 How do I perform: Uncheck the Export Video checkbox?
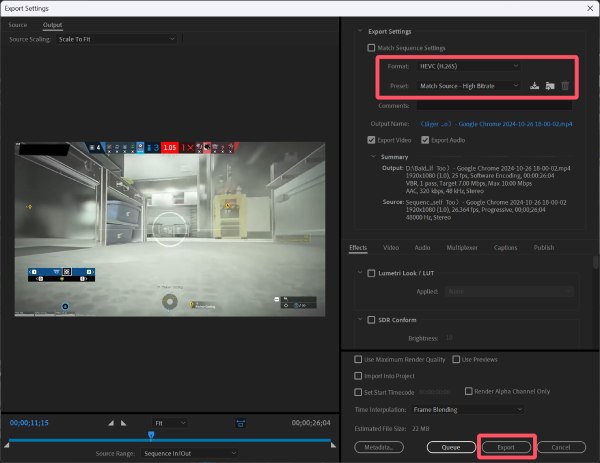[x=371, y=140]
